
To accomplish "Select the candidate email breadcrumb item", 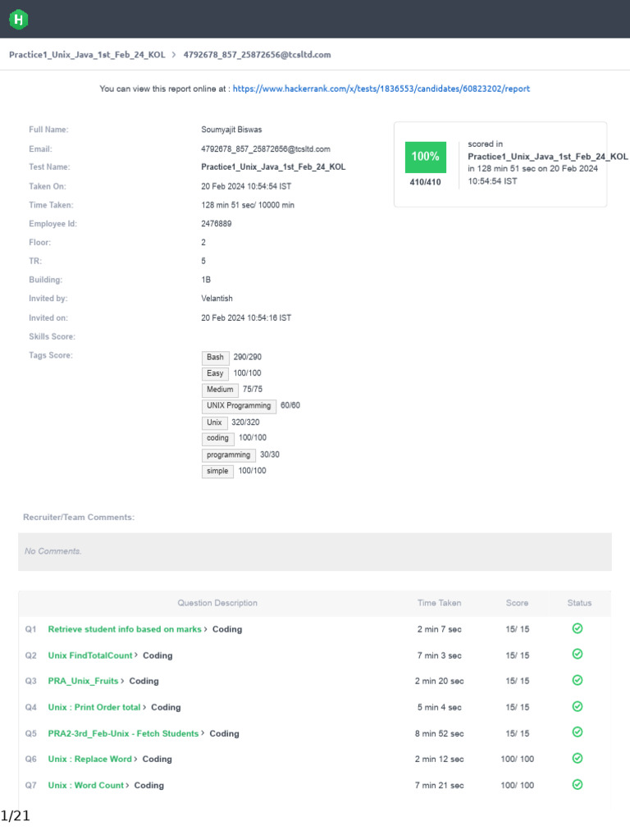I will (x=257, y=55).
